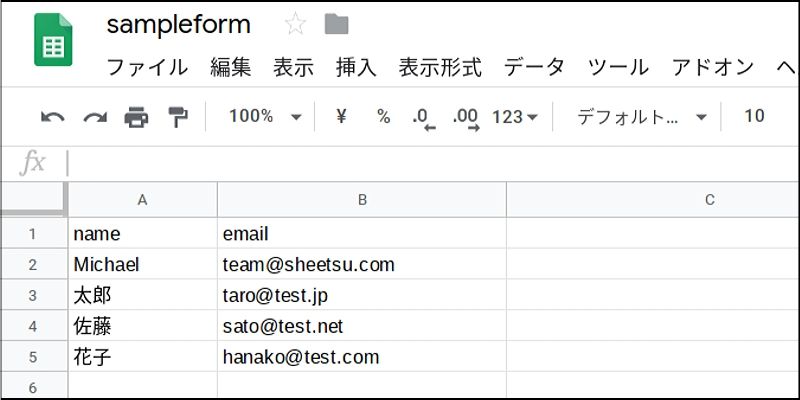Format as yen currency

click(x=341, y=117)
